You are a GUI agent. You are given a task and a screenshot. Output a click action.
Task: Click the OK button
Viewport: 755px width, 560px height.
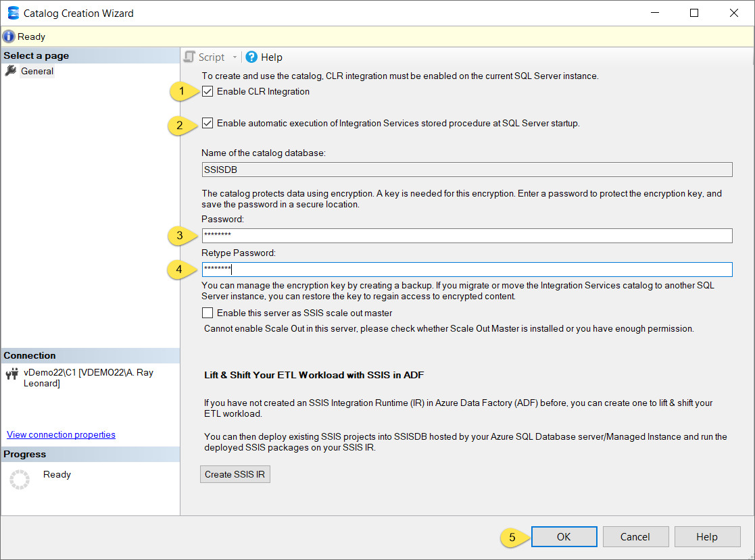tap(564, 536)
